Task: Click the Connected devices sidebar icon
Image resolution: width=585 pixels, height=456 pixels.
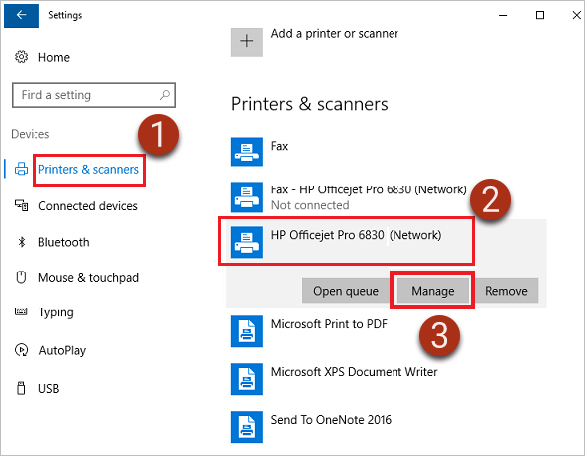Action: pyautogui.click(x=21, y=205)
